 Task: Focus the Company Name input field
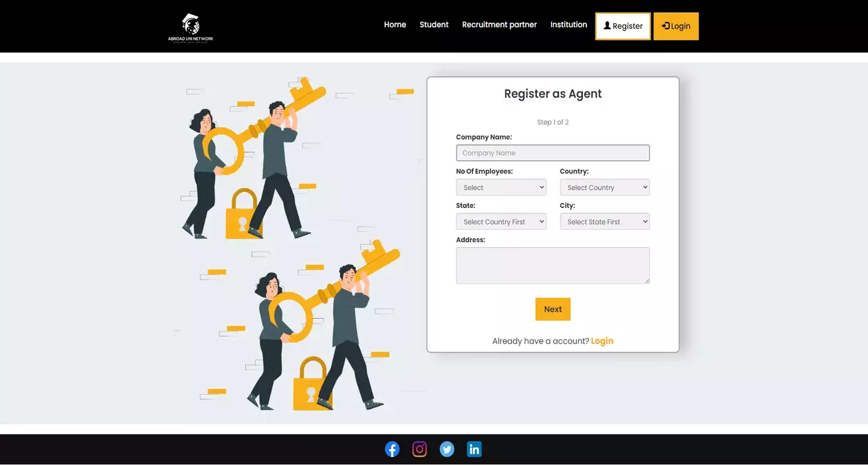pyautogui.click(x=552, y=153)
